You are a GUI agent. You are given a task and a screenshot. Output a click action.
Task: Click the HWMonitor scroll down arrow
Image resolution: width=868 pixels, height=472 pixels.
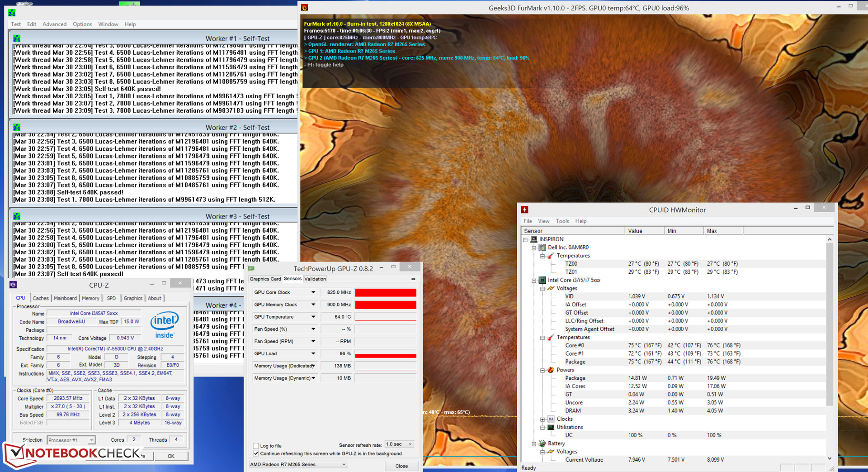click(830, 458)
